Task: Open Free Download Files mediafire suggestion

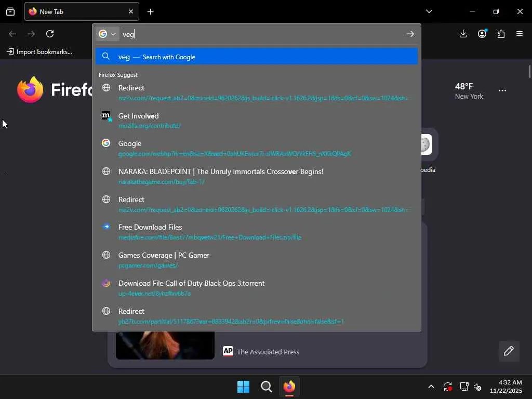Action: (257, 232)
